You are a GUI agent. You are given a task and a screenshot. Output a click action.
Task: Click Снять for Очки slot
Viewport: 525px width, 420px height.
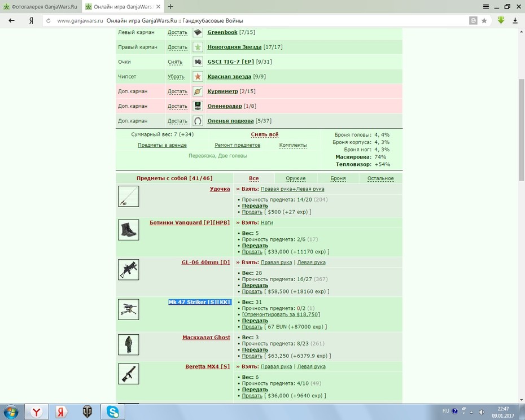click(175, 62)
